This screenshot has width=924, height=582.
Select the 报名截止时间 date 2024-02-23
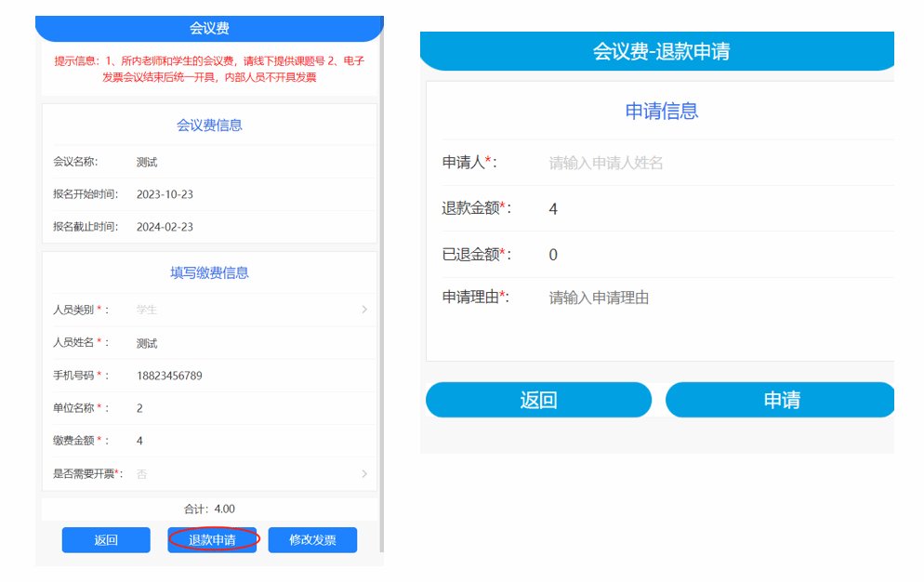click(x=165, y=227)
